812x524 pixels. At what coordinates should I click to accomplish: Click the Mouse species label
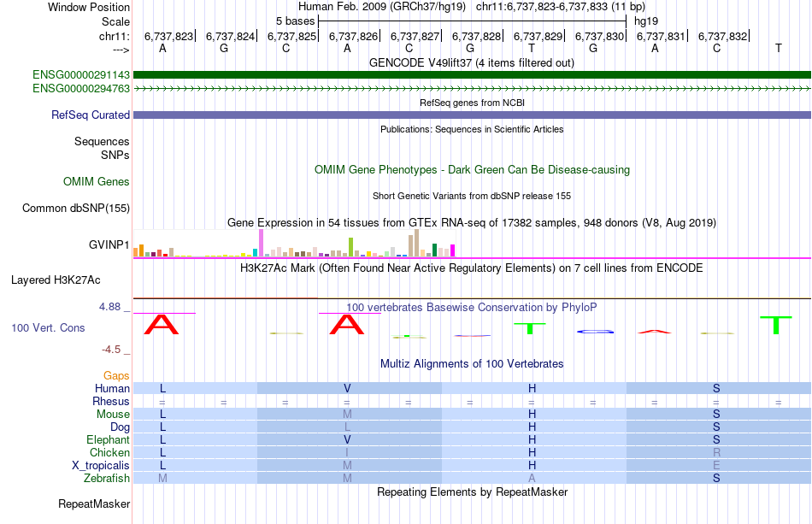pos(113,415)
